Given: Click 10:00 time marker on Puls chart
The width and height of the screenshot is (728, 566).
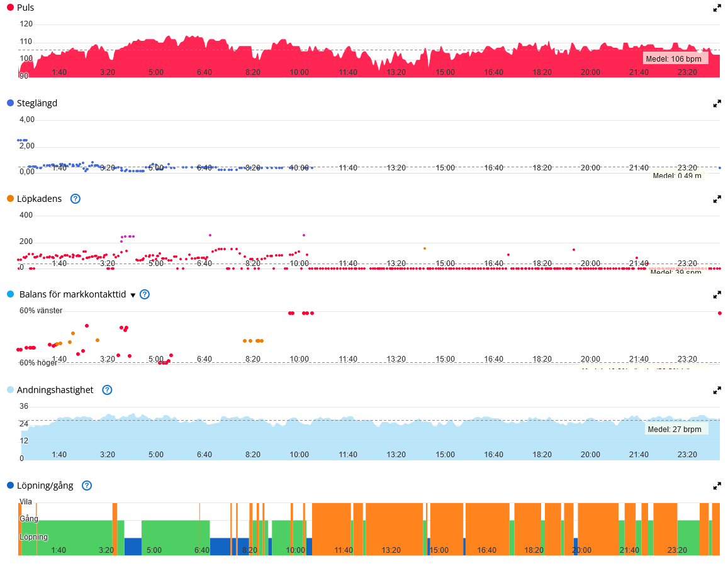Looking at the screenshot, I should (x=299, y=72).
